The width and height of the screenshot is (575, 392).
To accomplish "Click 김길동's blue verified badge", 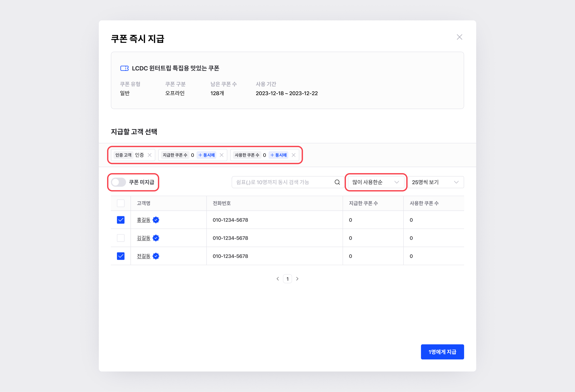I will pos(156,238).
